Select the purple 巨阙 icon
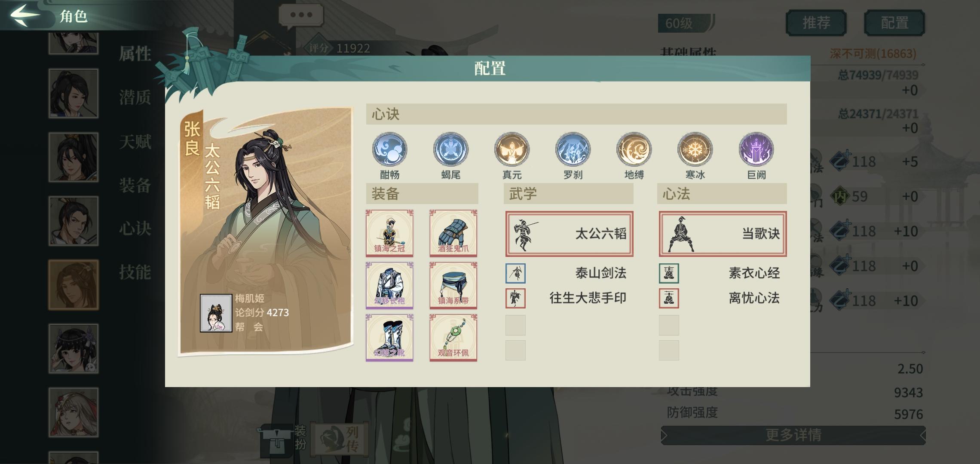The image size is (980, 464). (x=756, y=150)
